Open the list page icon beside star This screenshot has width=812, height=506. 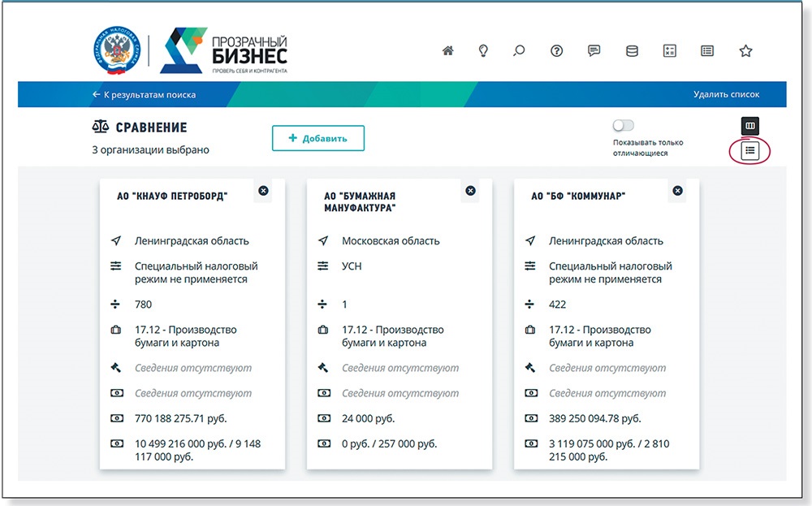coord(708,50)
